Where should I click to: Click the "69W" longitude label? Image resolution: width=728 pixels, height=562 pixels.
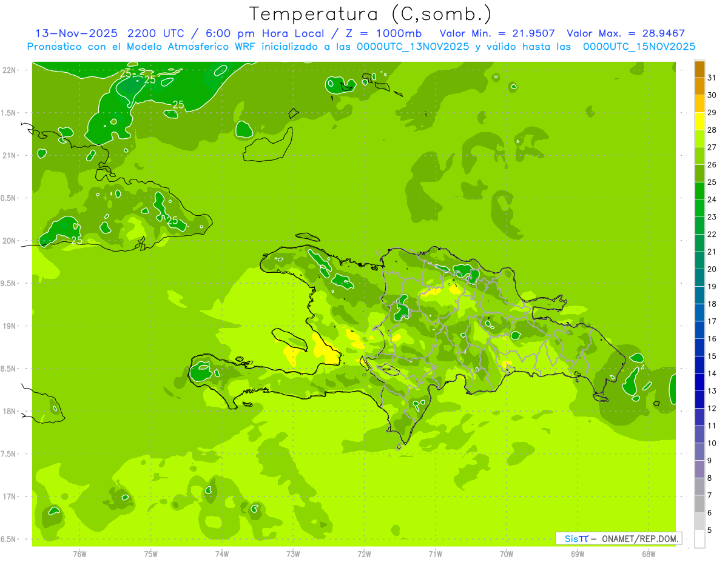pos(578,554)
